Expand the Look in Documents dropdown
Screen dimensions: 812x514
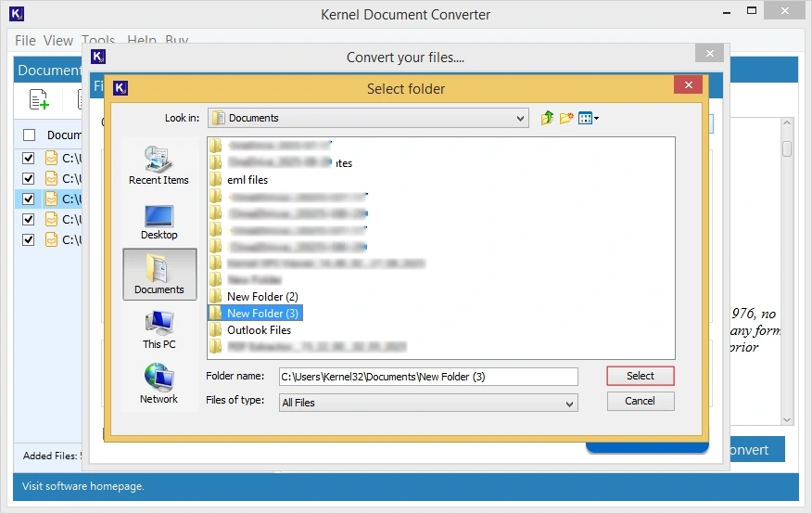[521, 118]
